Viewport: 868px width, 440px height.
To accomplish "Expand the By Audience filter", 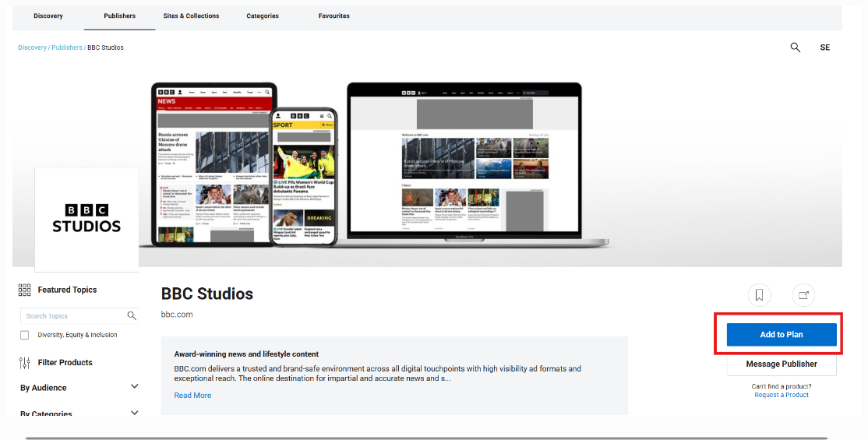I will 134,387.
